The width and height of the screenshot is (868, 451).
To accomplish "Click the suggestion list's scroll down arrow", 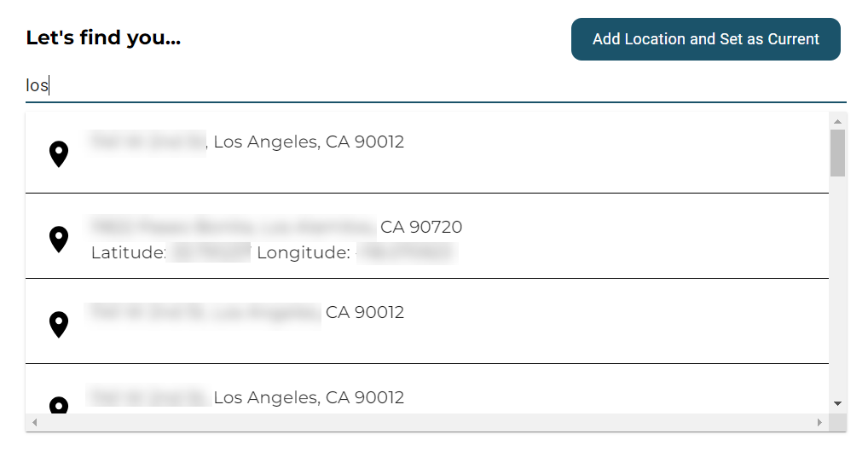I will pos(837,404).
